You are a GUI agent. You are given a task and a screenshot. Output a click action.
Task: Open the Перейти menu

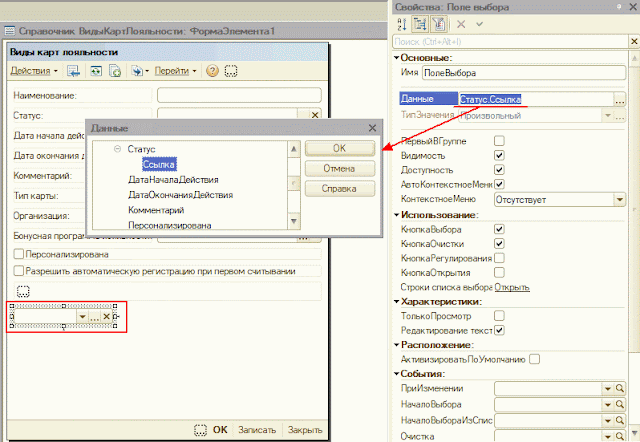(176, 71)
